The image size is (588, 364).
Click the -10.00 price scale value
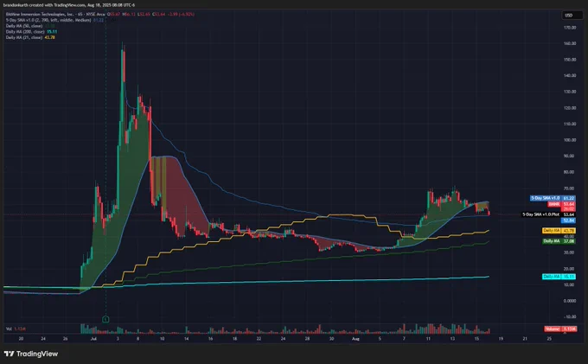[570, 316]
